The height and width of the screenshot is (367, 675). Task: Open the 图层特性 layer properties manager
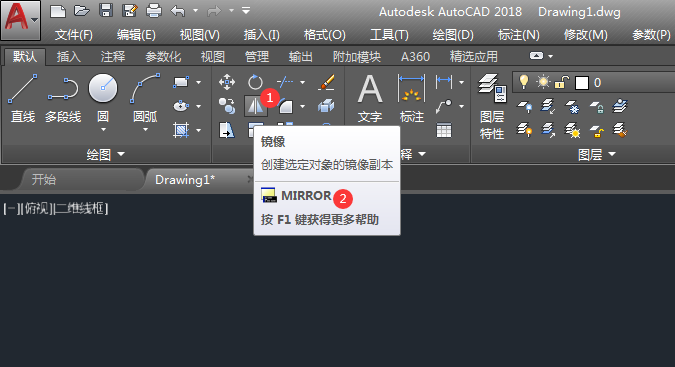coord(492,107)
